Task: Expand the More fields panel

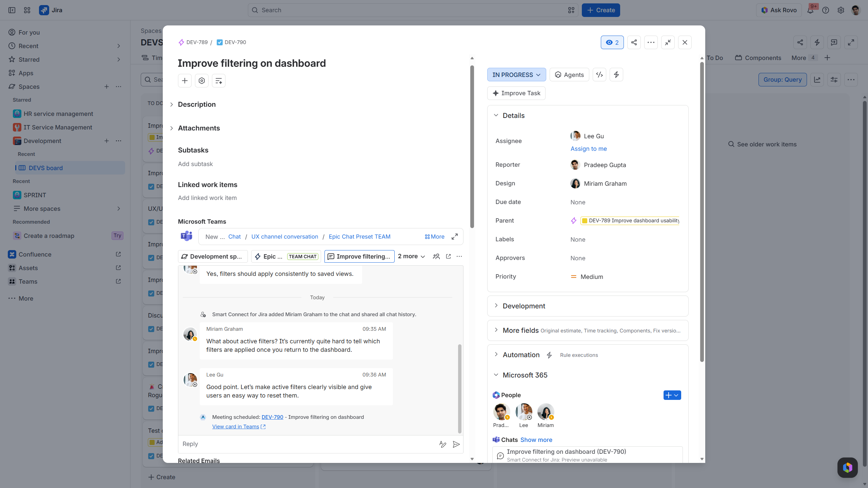Action: coord(496,330)
